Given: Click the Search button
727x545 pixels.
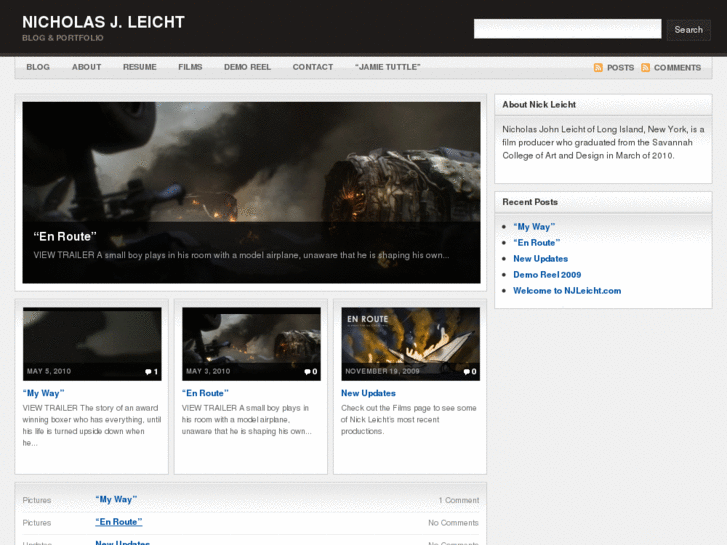Looking at the screenshot, I should tap(689, 30).
